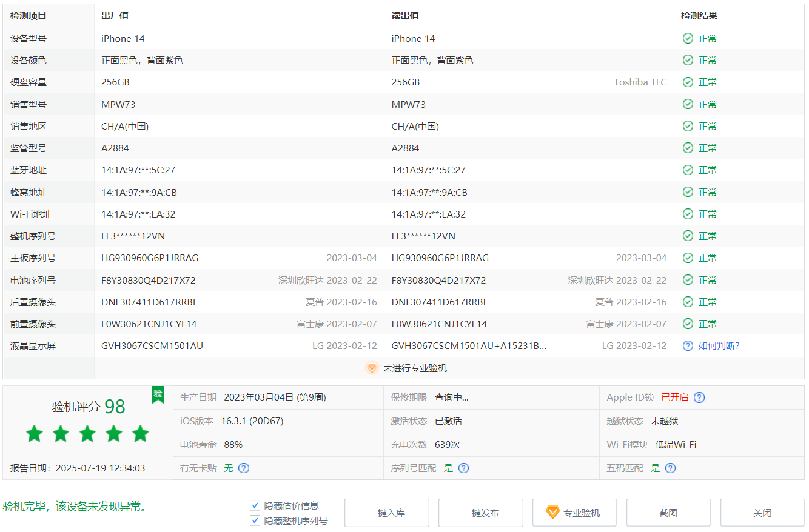Image resolution: width=809 pixels, height=532 pixels.
Task: Click 验机完毕，该设备未发现异常 status message
Action: coord(75,507)
